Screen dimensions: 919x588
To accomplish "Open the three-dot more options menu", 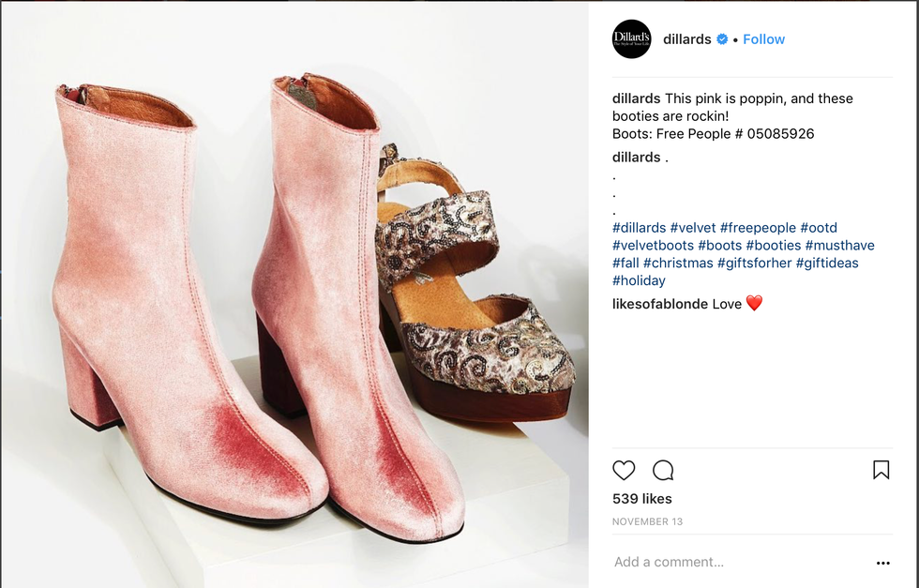I will (x=882, y=563).
